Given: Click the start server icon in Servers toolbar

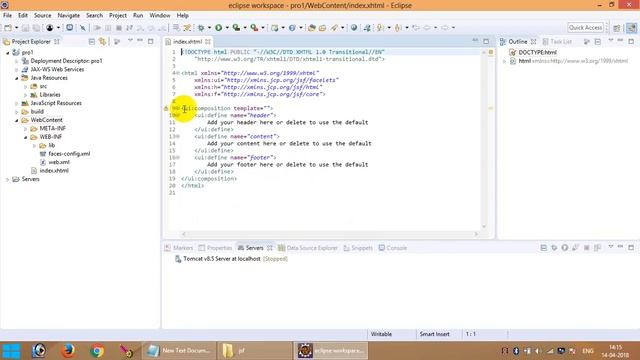Looking at the screenshot, I should 565,248.
